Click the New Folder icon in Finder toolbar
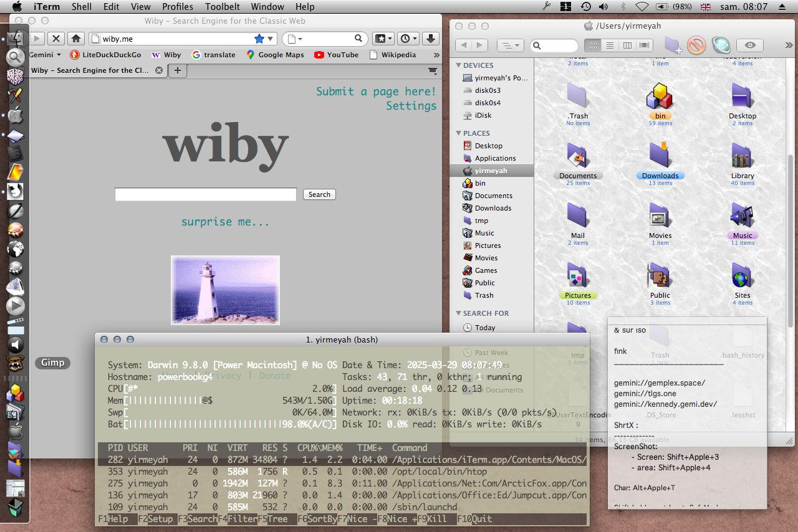 click(672, 45)
